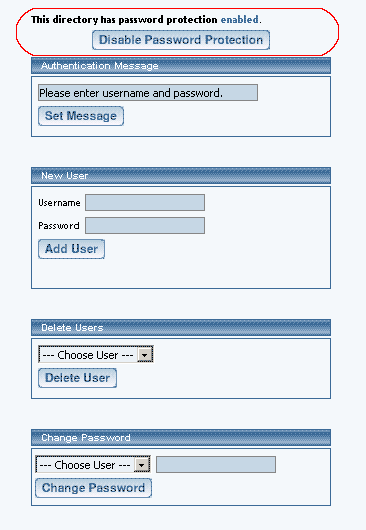Click the Delete Users section header
This screenshot has height=530, width=366.
(181, 328)
